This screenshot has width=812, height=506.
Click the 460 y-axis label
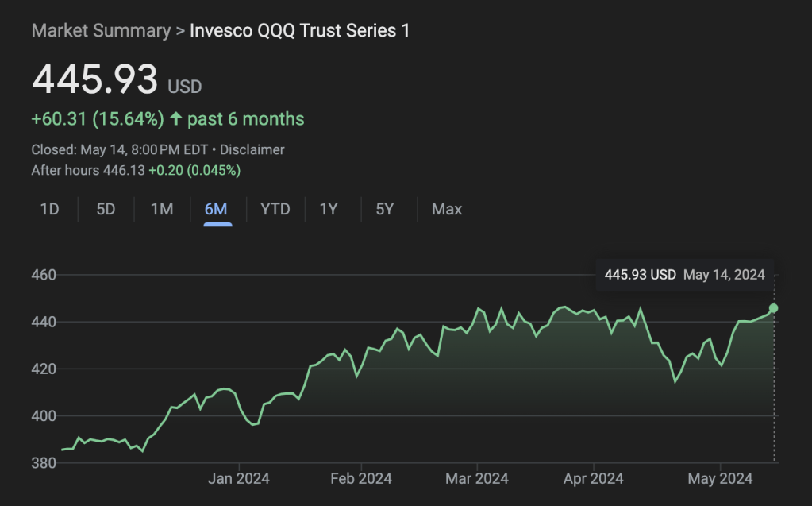pyautogui.click(x=44, y=276)
